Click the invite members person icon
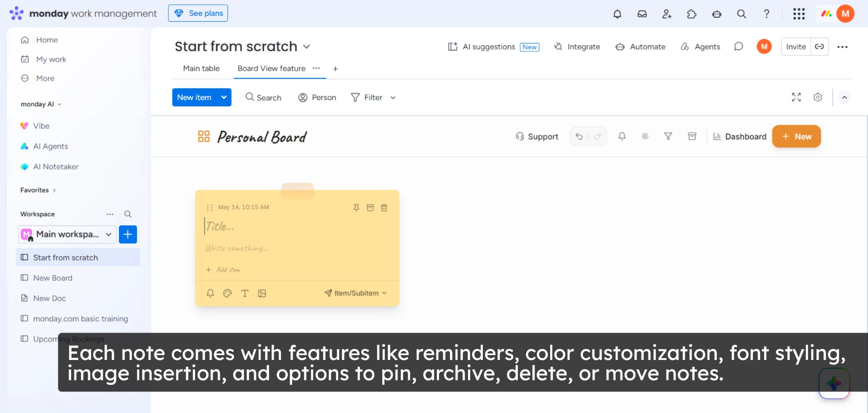Image resolution: width=868 pixels, height=413 pixels. (x=667, y=14)
